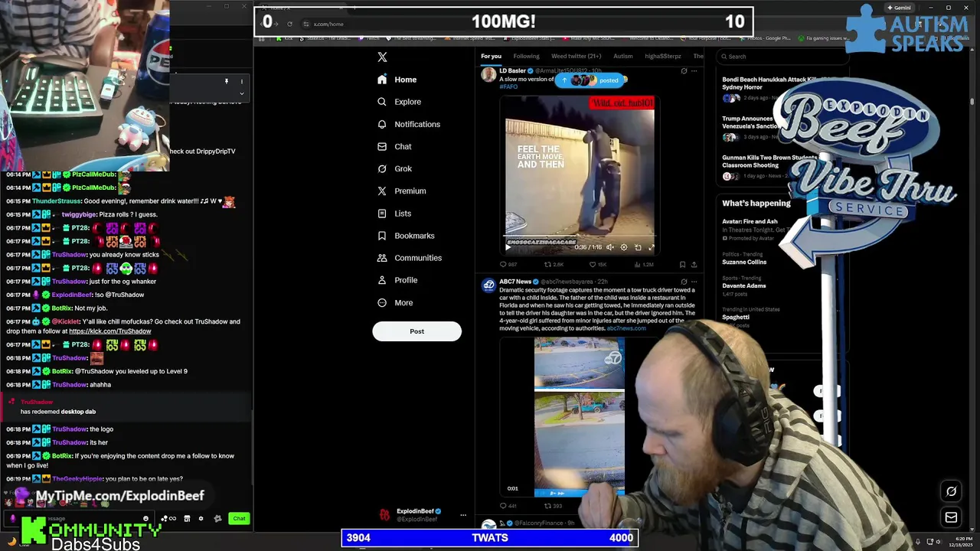Viewport: 980px width, 551px height.
Task: Click the Grok icon on the ABC7 News post
Action: click(x=684, y=282)
